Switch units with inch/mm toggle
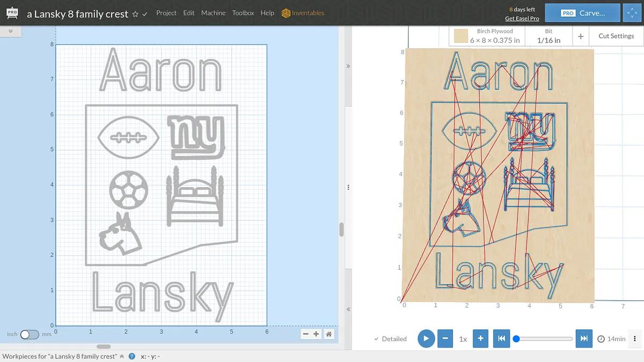 (x=30, y=334)
